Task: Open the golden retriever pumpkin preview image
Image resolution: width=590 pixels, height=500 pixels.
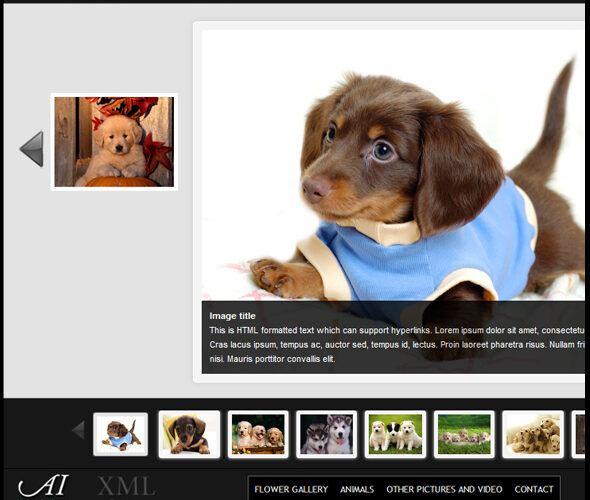Action: (114, 142)
